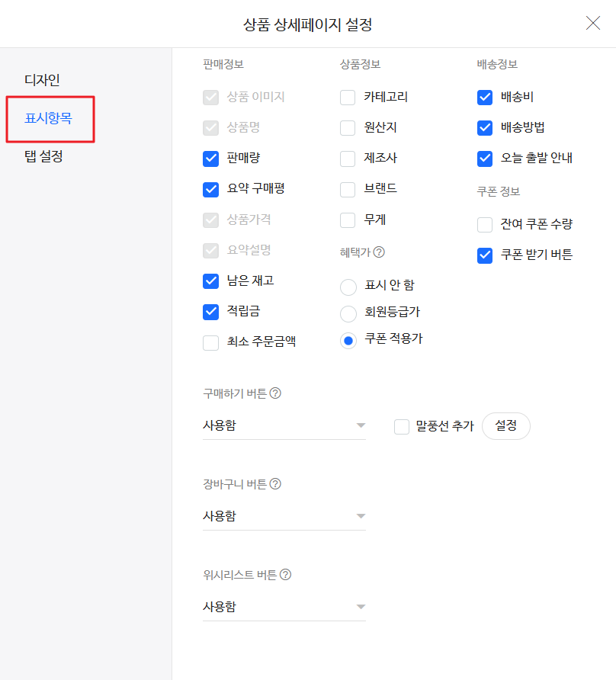Click the help icon beside 위시리스트 버튼
Image resolution: width=616 pixels, height=680 pixels.
[x=285, y=574]
